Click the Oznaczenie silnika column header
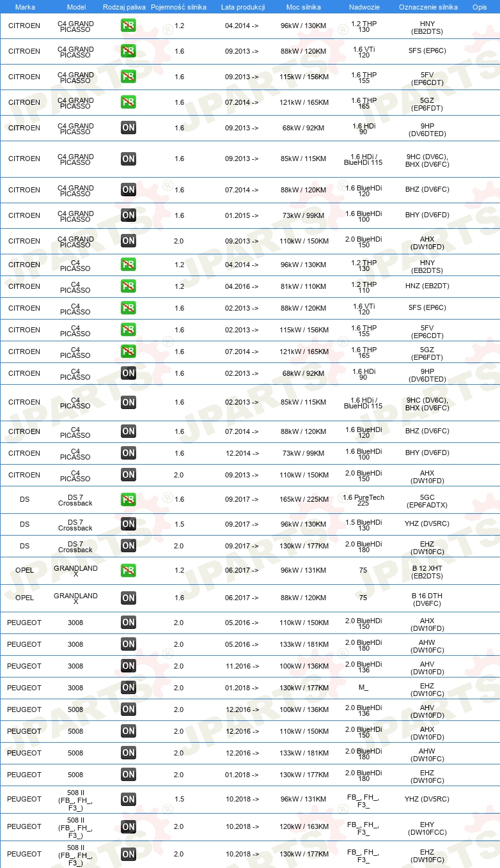500x868 pixels. click(428, 6)
